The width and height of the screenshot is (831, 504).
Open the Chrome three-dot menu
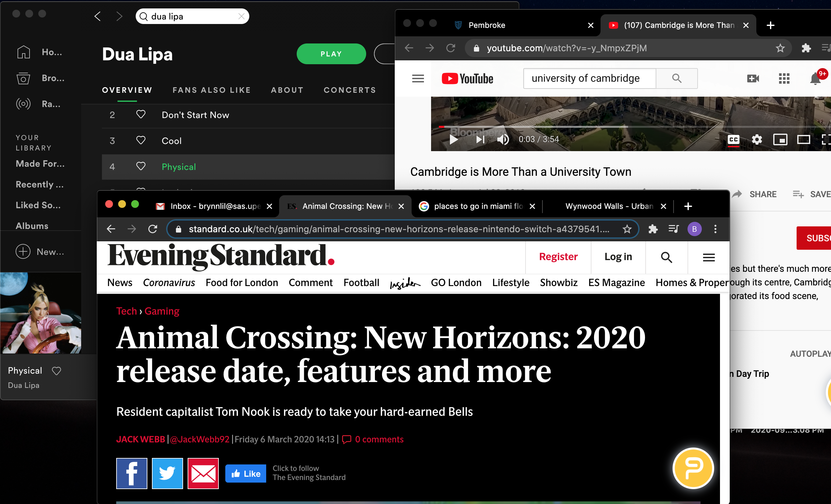[x=715, y=229]
